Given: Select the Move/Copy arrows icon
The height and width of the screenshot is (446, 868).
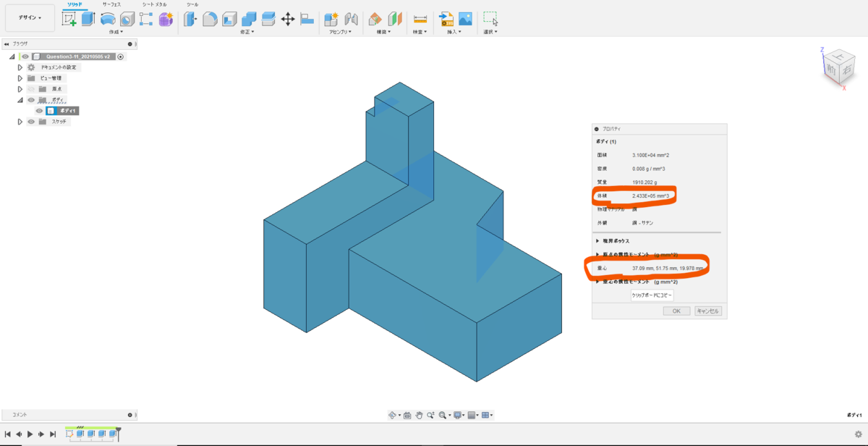Looking at the screenshot, I should coord(288,20).
